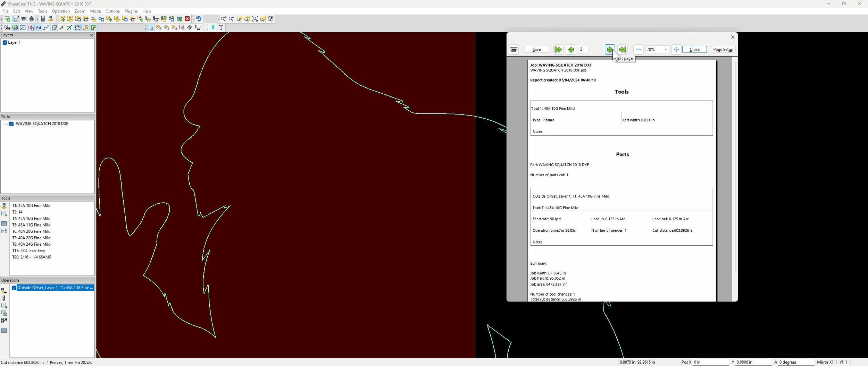Click Close button in report preview
The image size is (868, 366).
pos(694,50)
